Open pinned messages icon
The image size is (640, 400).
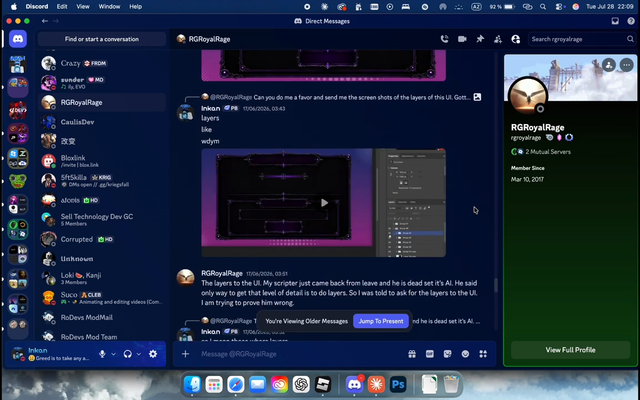point(480,39)
